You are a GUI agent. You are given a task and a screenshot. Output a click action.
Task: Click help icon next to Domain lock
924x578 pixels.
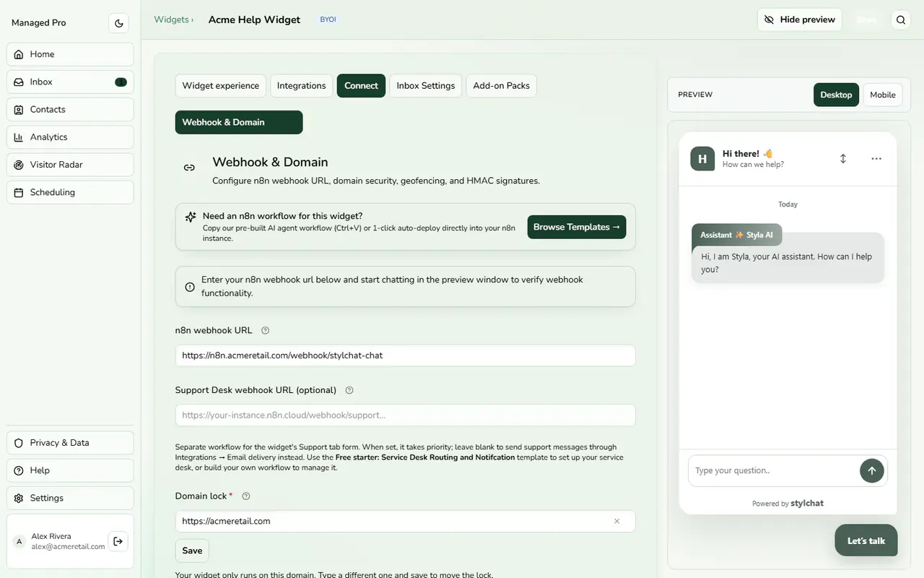(246, 496)
